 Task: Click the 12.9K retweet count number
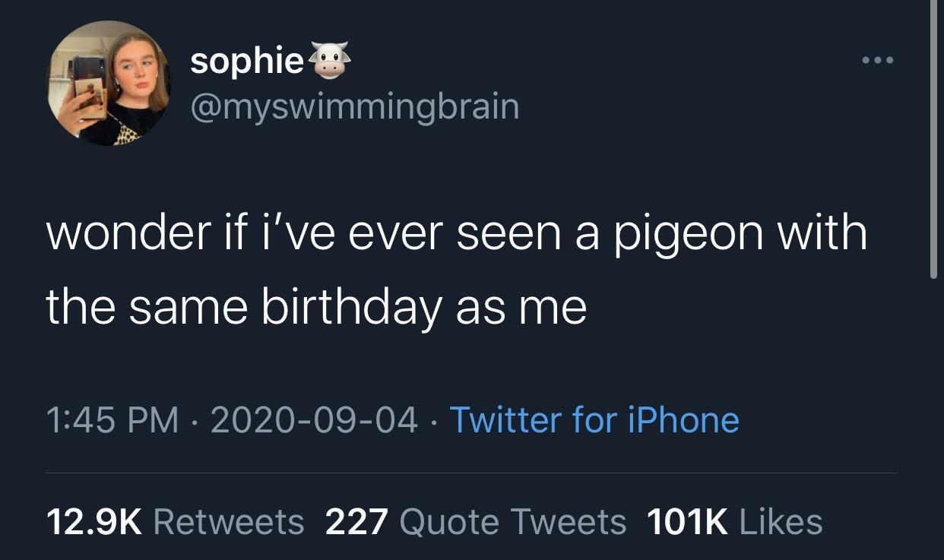(x=94, y=522)
